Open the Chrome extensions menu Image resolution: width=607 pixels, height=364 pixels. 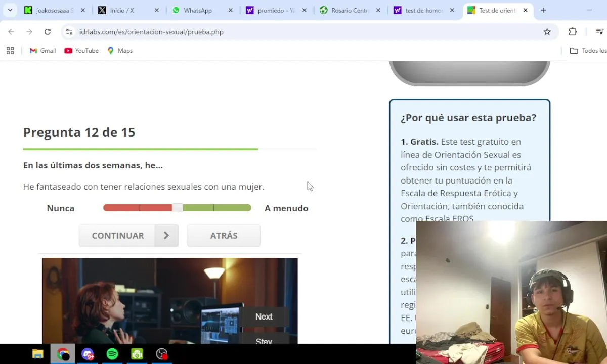573,32
